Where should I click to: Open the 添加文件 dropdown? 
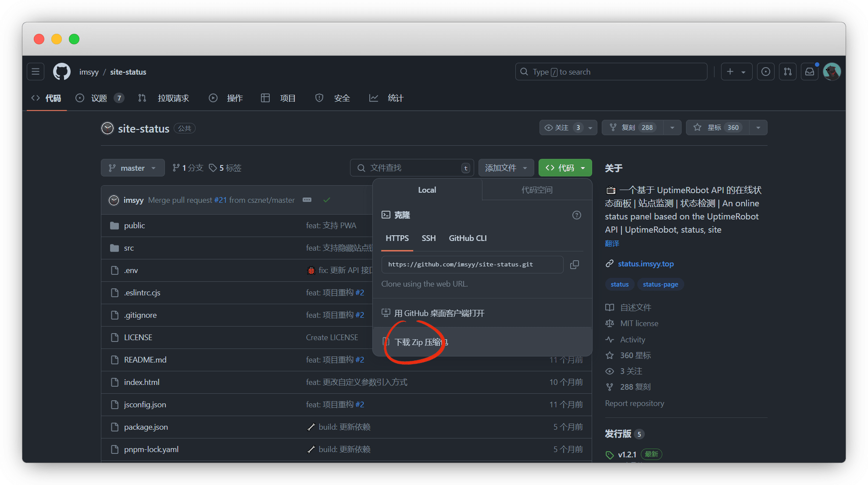[x=506, y=168]
